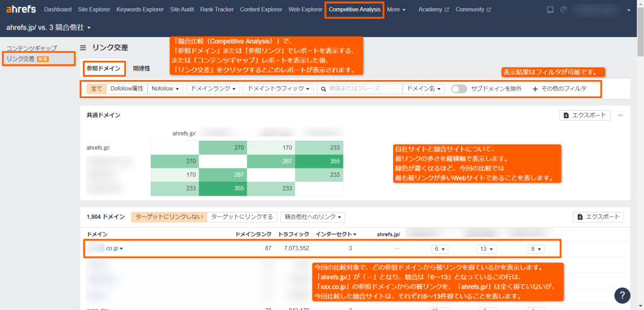
Task: Click the 287 cell in third matrix row
Action: point(223,175)
